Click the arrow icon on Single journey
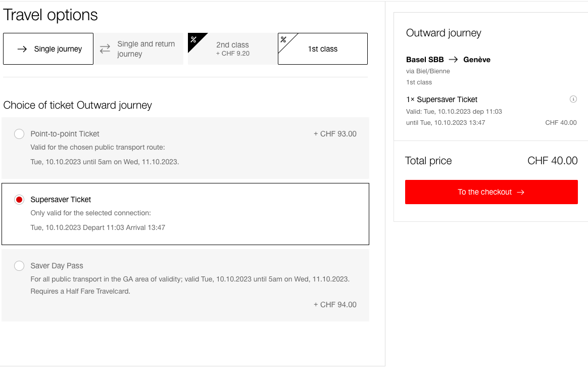 (22, 49)
